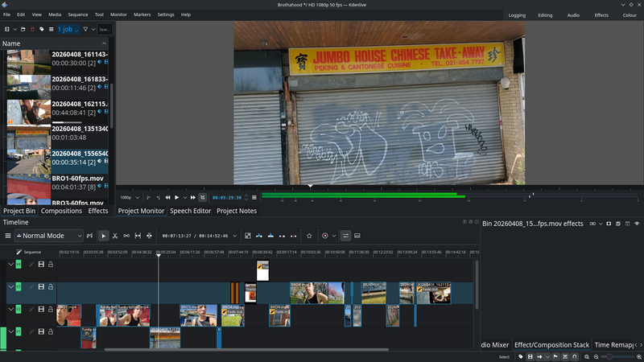This screenshot has height=362, width=644.
Task: Click the multicam tool icon
Action: click(150, 236)
